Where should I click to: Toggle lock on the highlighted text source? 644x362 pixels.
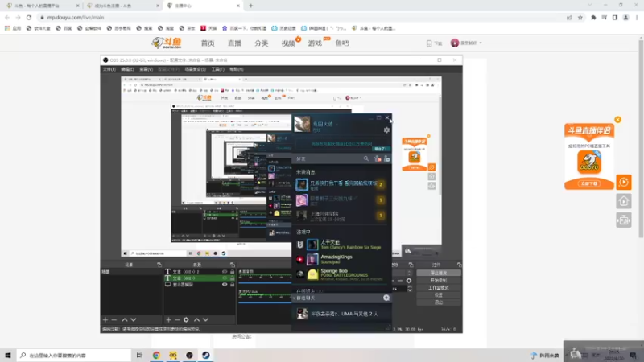point(232,278)
